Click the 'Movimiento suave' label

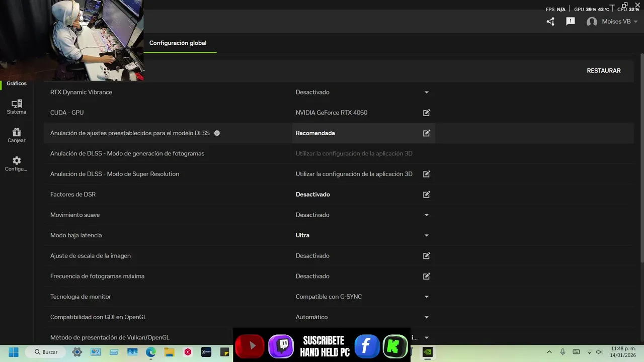point(75,215)
